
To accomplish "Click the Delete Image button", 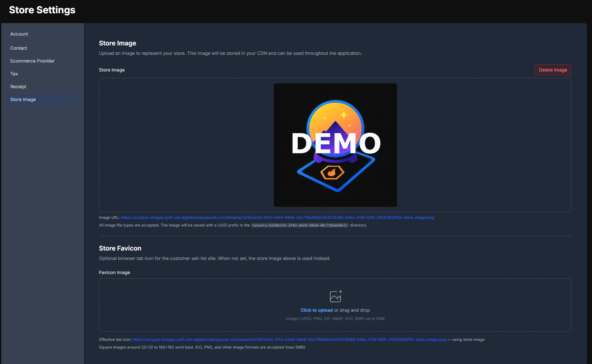I will 553,70.
